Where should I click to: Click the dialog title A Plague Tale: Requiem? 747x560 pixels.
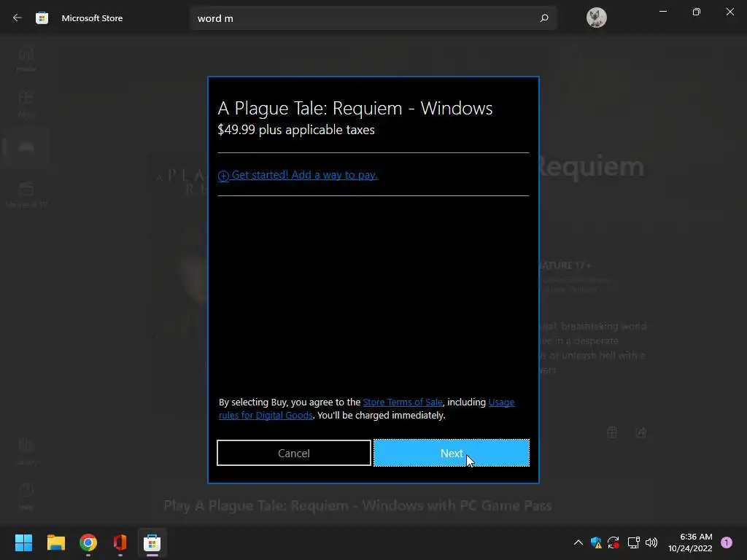point(355,108)
